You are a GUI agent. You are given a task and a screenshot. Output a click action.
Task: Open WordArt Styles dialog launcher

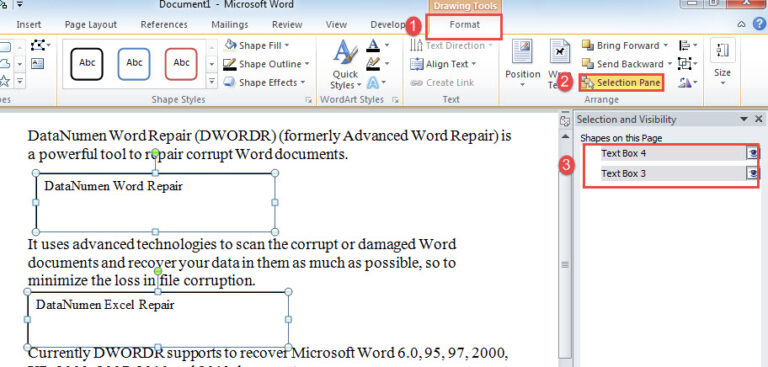click(395, 100)
